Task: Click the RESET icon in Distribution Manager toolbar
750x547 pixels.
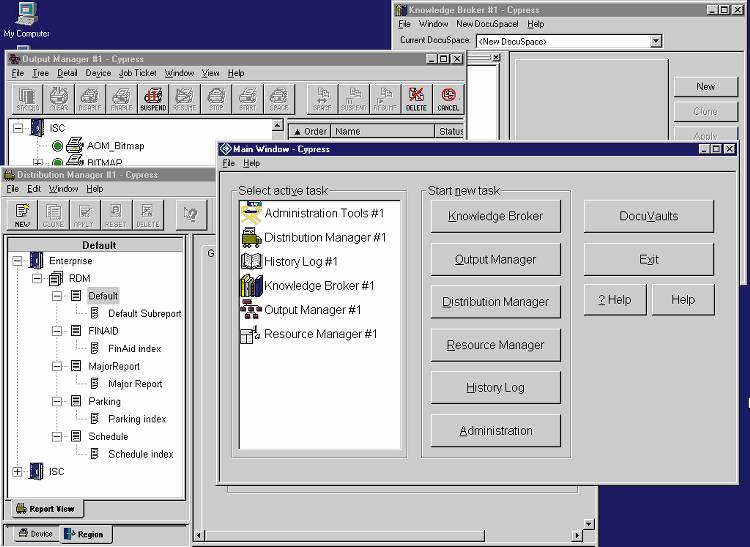Action: [116, 215]
